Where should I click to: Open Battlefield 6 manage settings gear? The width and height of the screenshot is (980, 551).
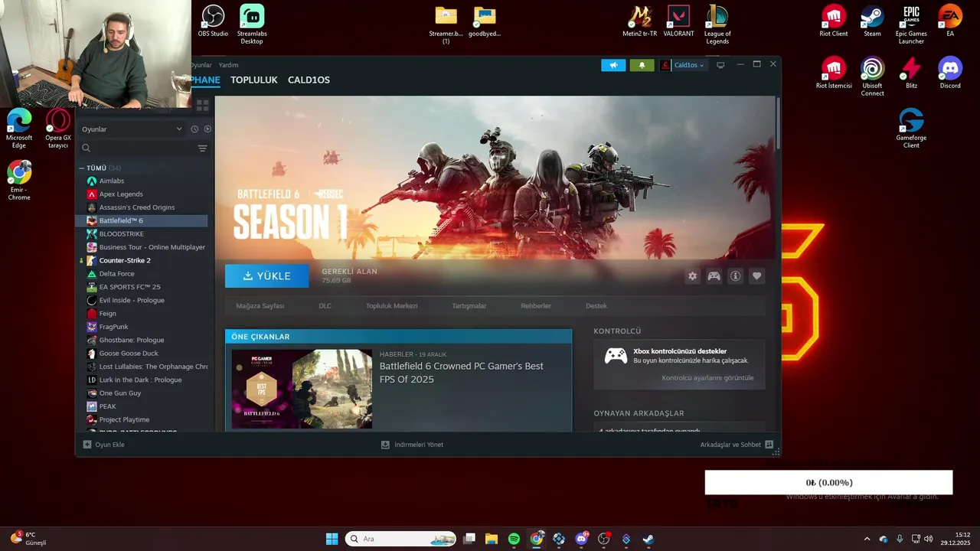point(693,276)
